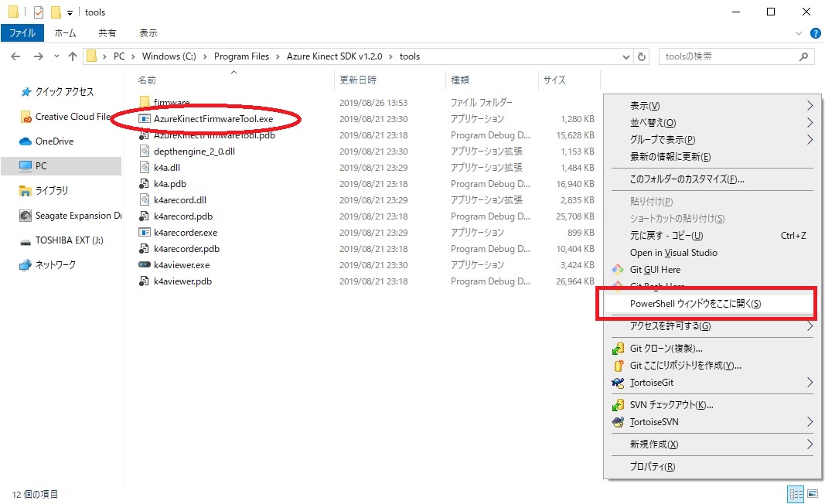
Task: Choose Git ここにリポジトリを作成(Y)...
Action: [x=712, y=365]
